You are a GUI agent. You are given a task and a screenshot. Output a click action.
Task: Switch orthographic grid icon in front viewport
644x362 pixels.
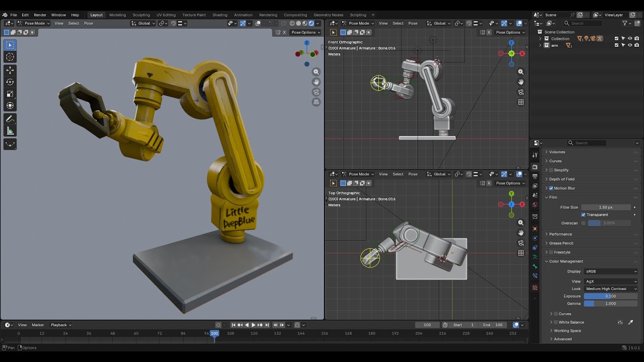pyautogui.click(x=521, y=102)
